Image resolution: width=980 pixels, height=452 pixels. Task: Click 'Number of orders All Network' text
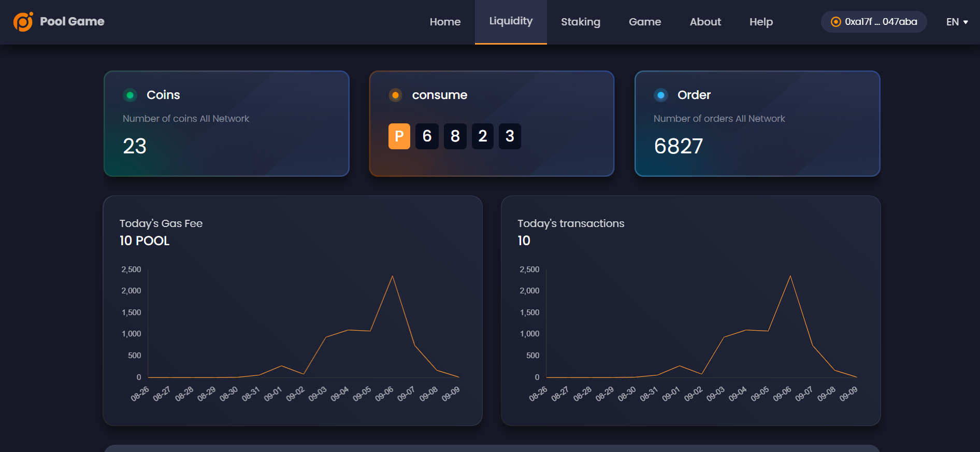[x=719, y=119]
